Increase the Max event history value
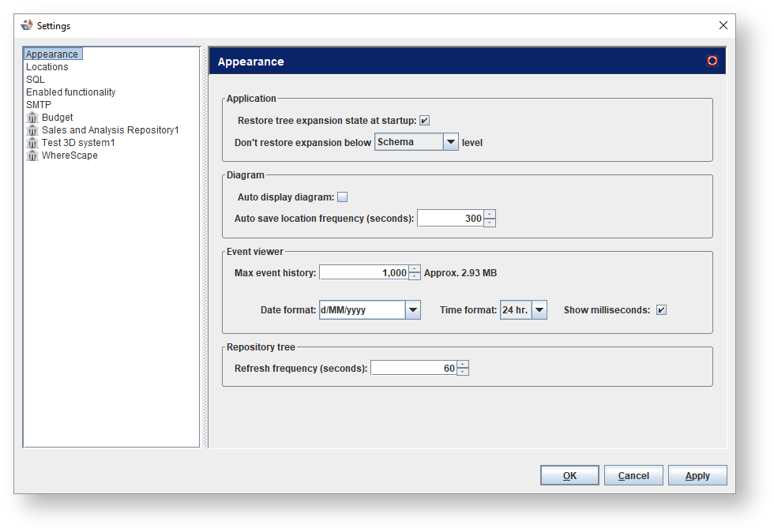Image resolution: width=774 pixels, height=532 pixels. tap(415, 269)
